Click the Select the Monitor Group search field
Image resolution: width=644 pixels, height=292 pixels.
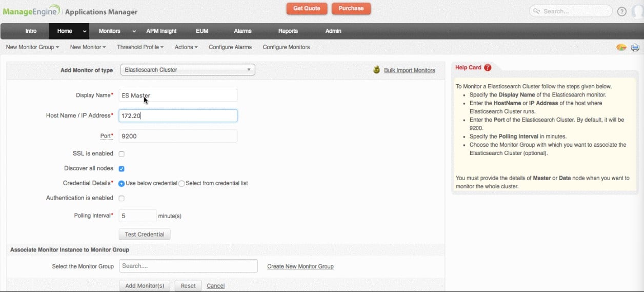[188, 266]
